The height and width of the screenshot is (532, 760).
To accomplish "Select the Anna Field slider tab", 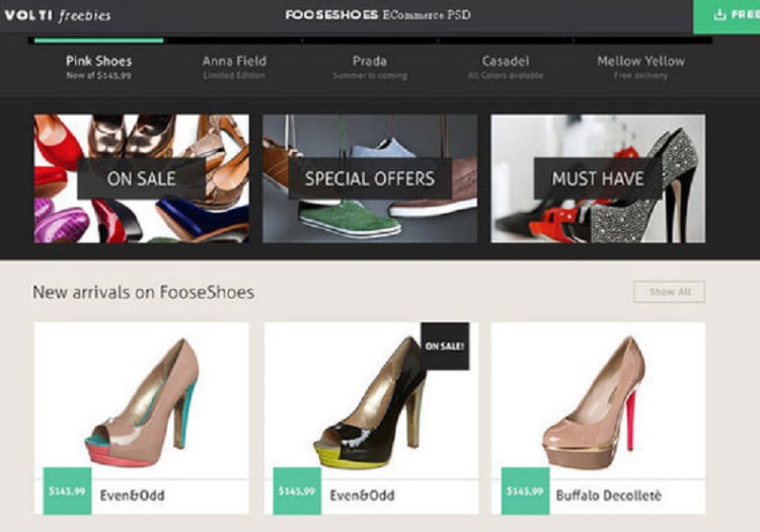I will tap(234, 66).
